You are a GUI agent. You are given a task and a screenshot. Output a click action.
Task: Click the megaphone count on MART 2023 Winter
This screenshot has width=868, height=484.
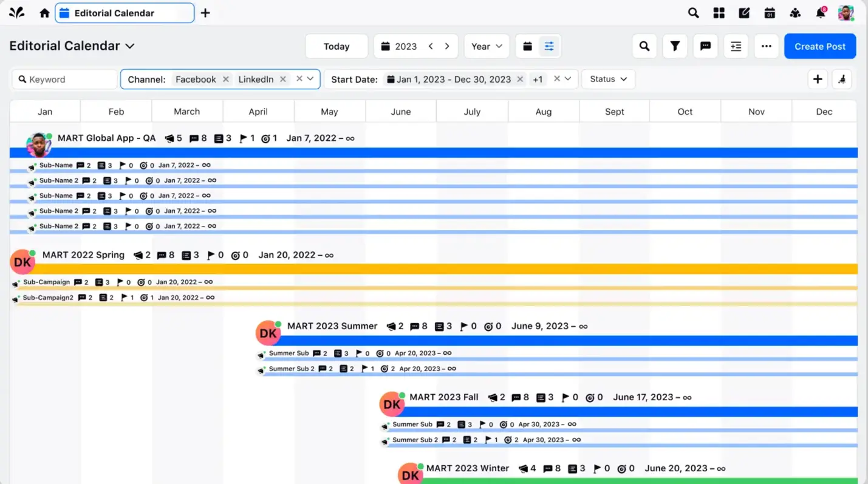pos(527,469)
